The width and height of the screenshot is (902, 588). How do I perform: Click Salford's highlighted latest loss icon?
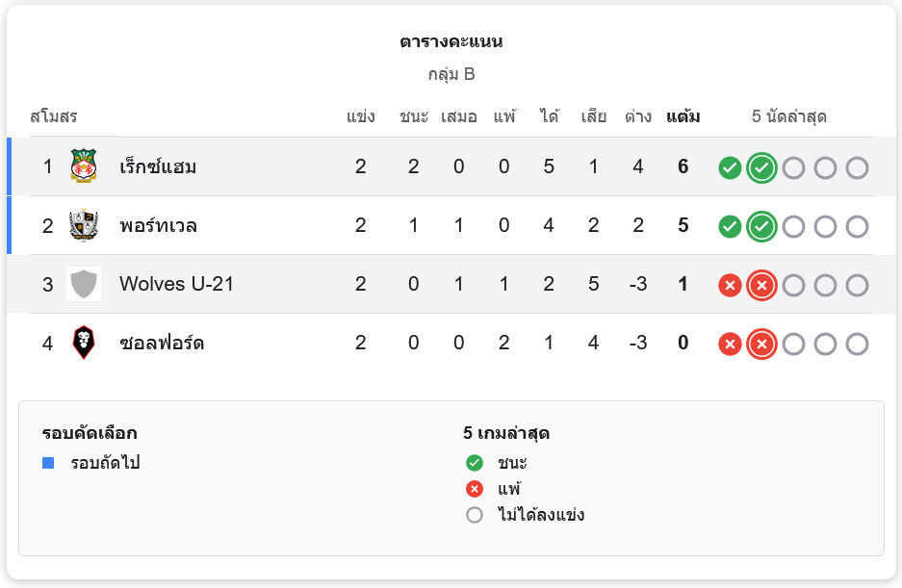[761, 345]
